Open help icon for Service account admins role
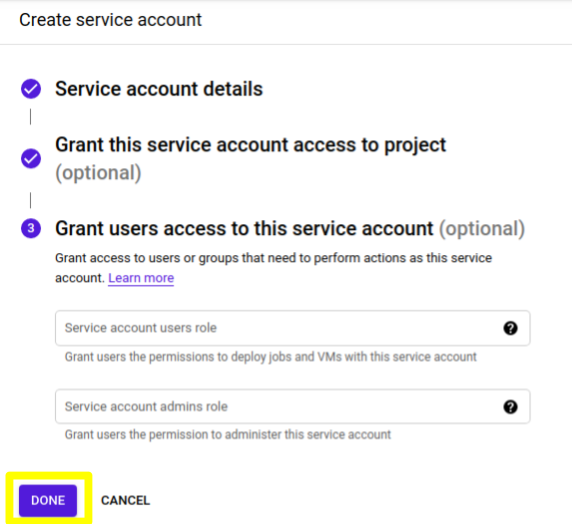 click(x=510, y=407)
